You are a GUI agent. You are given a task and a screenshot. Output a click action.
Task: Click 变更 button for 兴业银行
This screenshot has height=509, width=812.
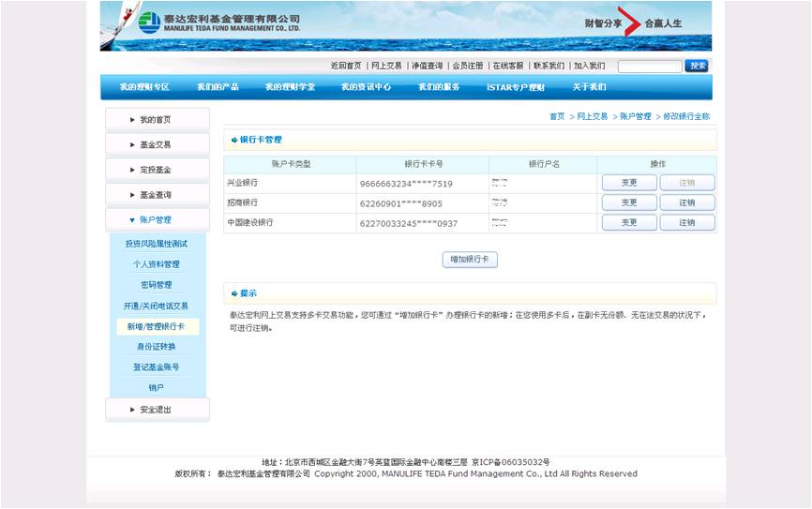[629, 183]
